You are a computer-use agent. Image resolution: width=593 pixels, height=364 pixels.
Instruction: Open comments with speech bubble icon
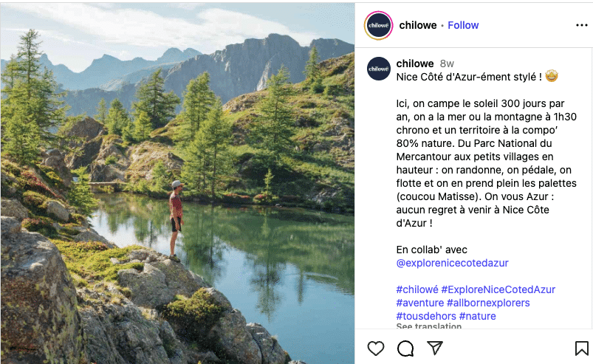(405, 348)
